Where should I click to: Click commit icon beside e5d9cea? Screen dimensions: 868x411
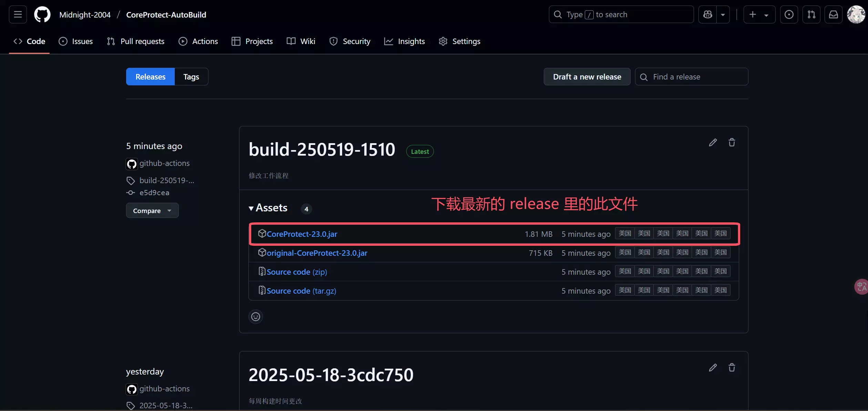tap(131, 193)
